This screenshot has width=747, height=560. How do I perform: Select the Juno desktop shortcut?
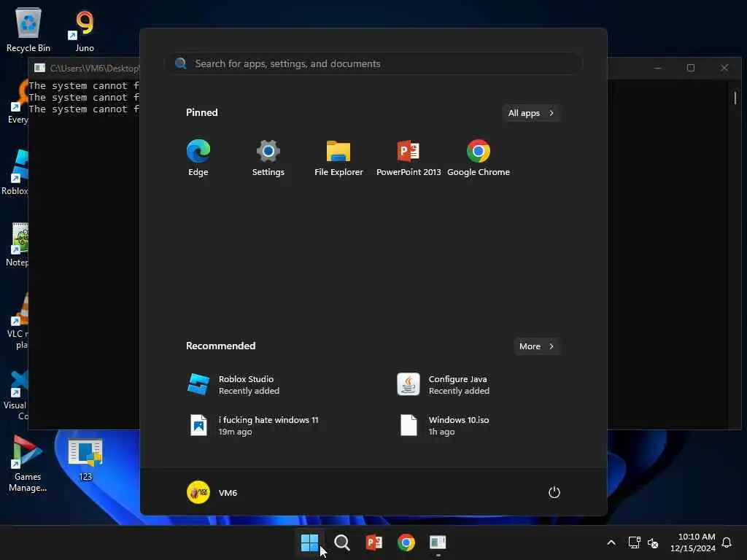point(85,29)
